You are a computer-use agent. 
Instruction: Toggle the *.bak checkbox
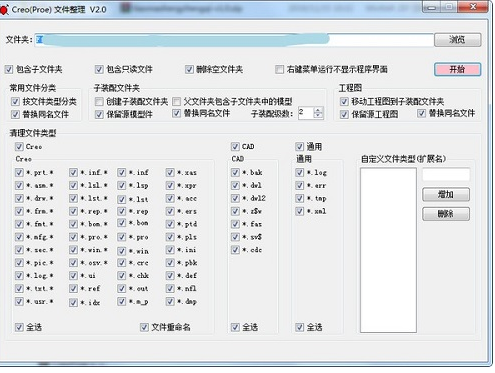(x=235, y=172)
